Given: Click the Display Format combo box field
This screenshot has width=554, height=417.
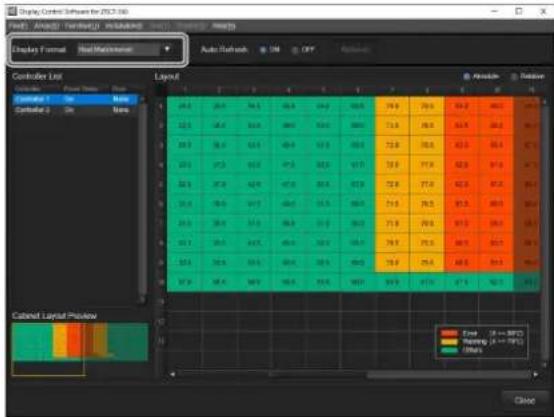Looking at the screenshot, I should [125, 49].
